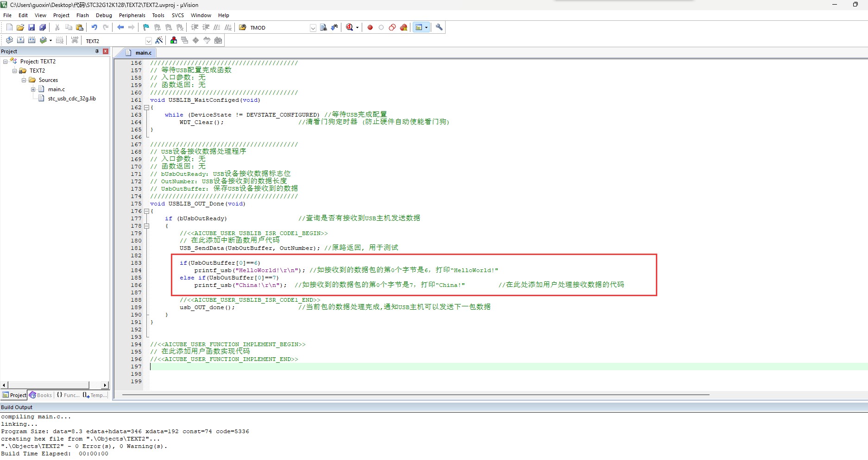Open Configuration with the wrench icon
Image resolution: width=868 pixels, height=460 pixels.
pos(439,28)
